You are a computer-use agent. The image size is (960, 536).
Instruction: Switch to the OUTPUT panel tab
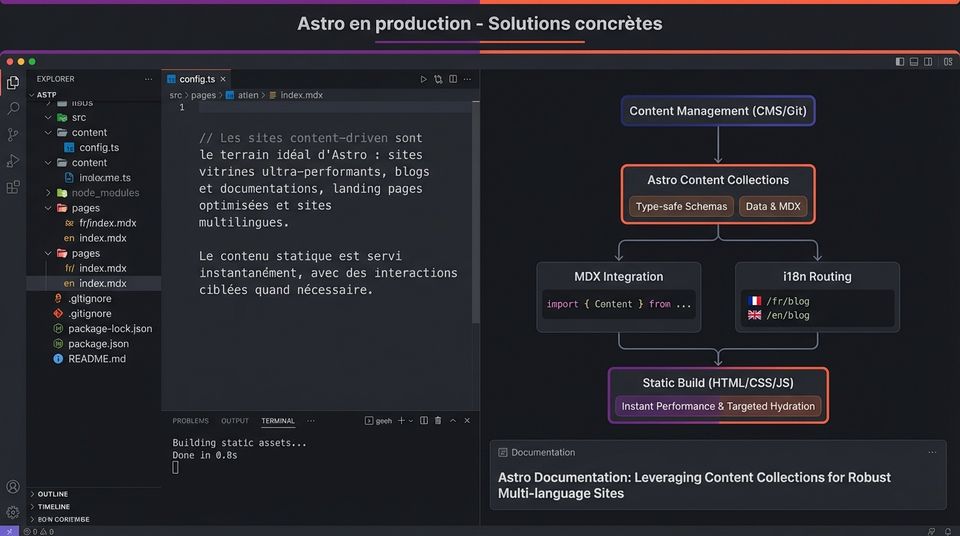click(x=234, y=421)
